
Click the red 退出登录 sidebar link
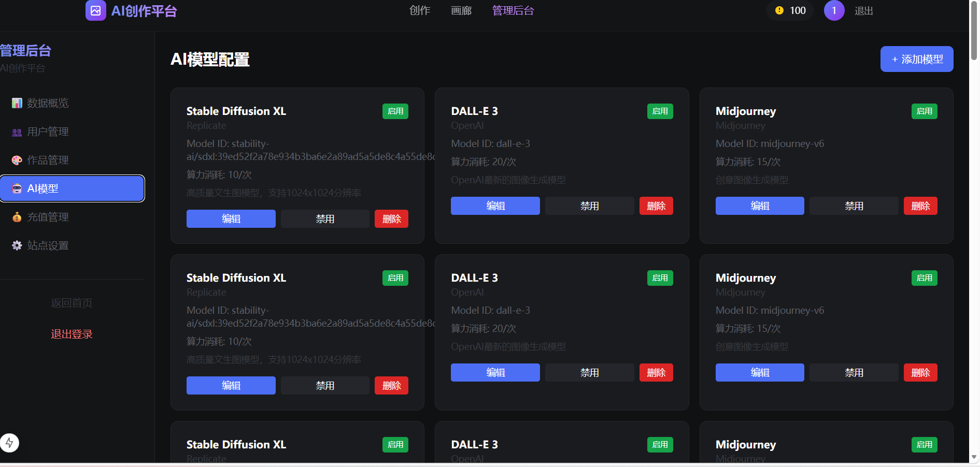coord(72,334)
